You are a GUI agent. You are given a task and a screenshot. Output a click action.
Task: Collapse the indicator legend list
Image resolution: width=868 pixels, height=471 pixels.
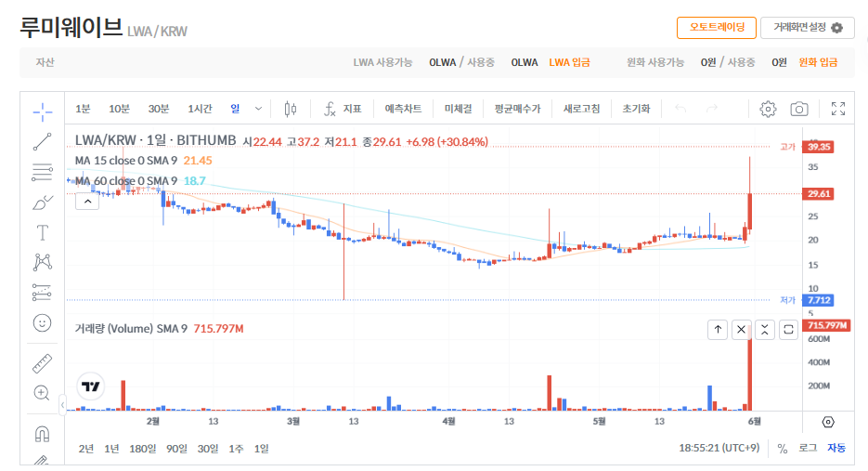[x=87, y=202]
